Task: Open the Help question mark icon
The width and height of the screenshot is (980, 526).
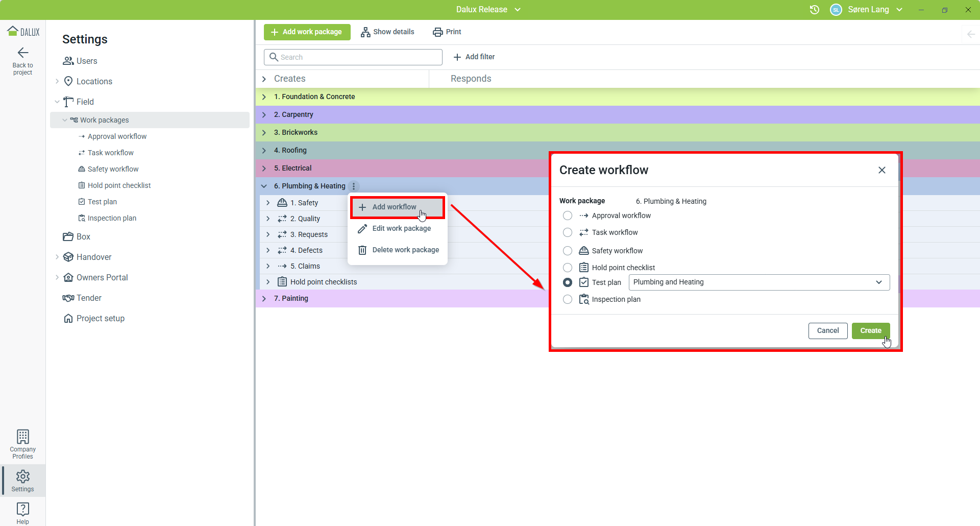Action: 23,509
